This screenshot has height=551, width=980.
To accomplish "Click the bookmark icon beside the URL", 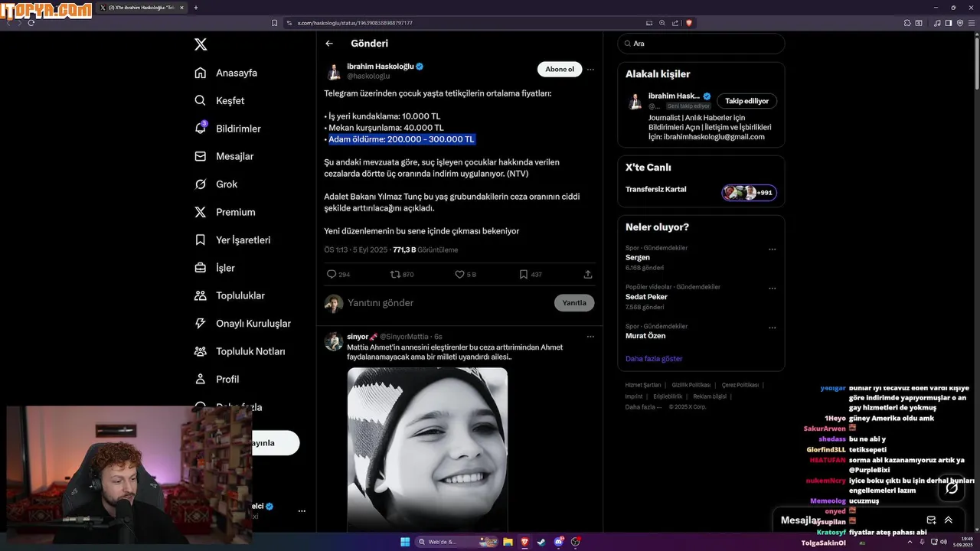I will [x=275, y=23].
